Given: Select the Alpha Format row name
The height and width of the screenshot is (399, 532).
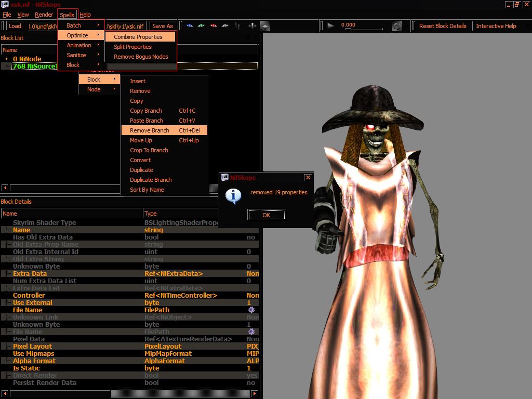Looking at the screenshot, I should (x=34, y=361).
